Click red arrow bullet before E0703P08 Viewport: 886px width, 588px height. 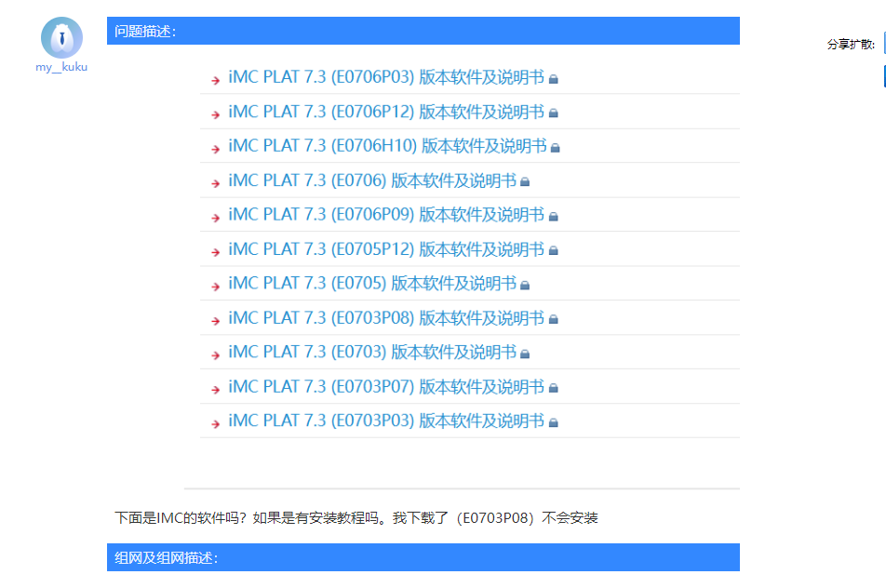click(x=215, y=321)
